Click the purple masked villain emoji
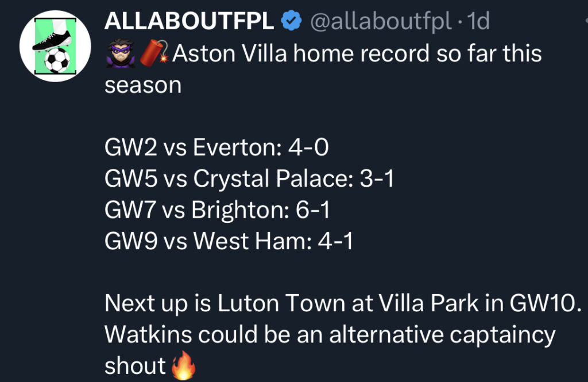The width and height of the screenshot is (588, 382). coord(118,53)
